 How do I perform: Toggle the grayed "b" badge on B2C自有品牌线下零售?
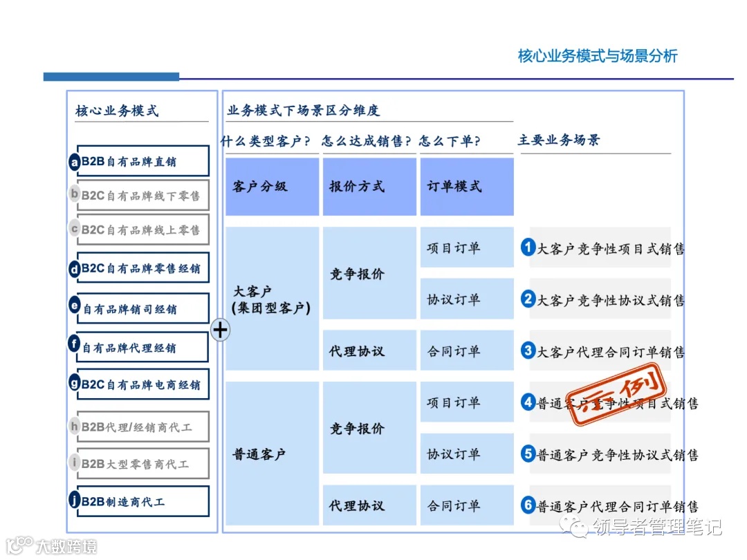tap(75, 194)
